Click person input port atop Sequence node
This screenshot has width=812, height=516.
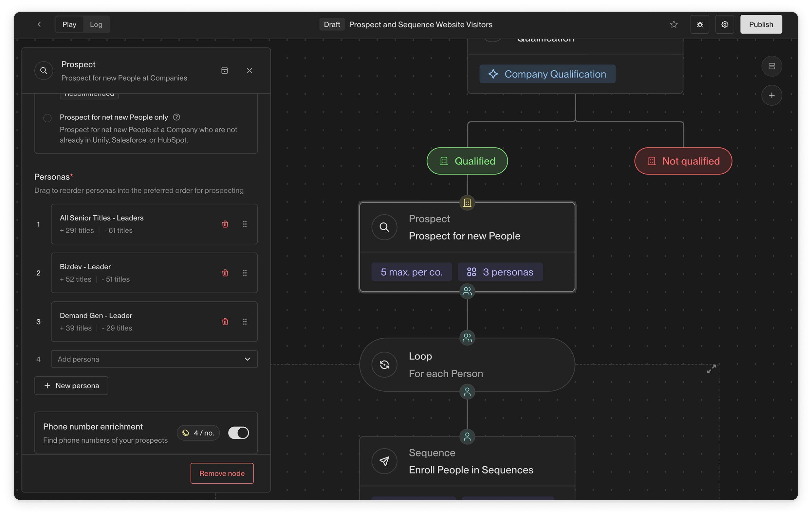pyautogui.click(x=467, y=437)
